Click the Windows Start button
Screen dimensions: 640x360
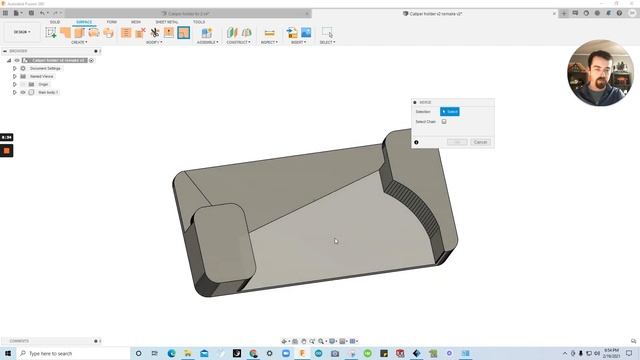[8, 353]
